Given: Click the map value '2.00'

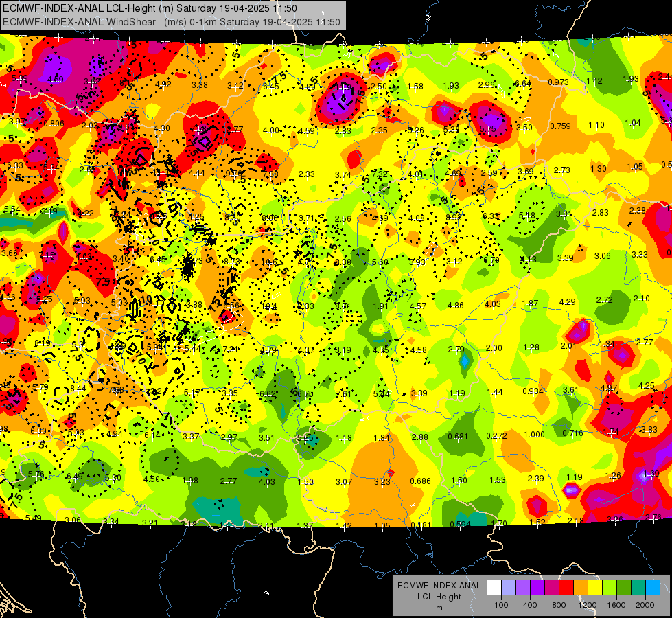Looking at the screenshot, I should click(x=494, y=348).
